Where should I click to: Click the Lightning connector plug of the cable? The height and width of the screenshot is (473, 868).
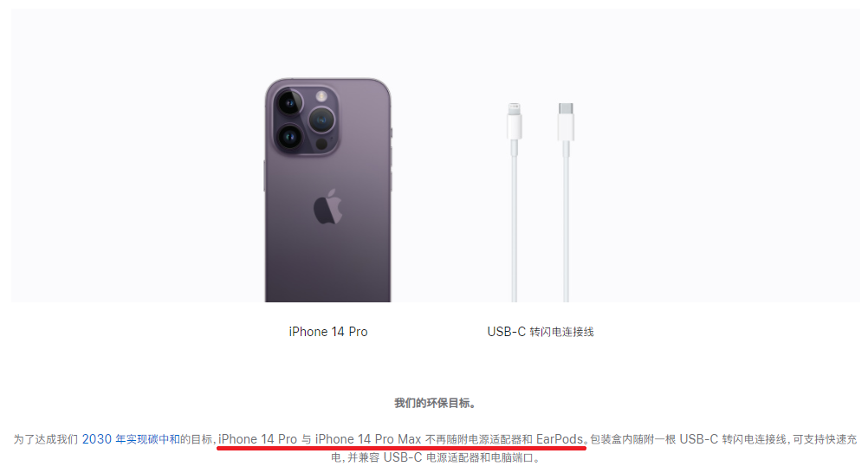click(x=515, y=120)
